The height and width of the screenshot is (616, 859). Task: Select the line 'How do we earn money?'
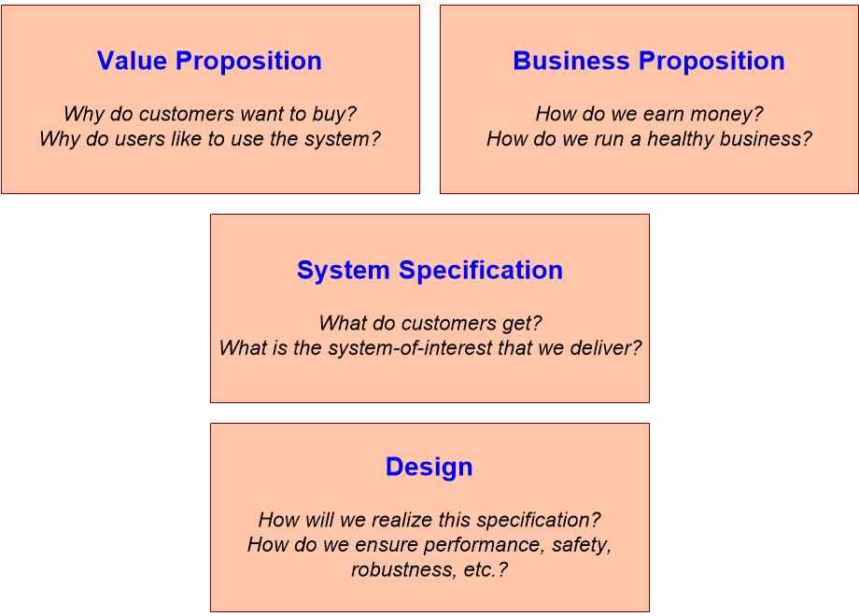tap(648, 114)
